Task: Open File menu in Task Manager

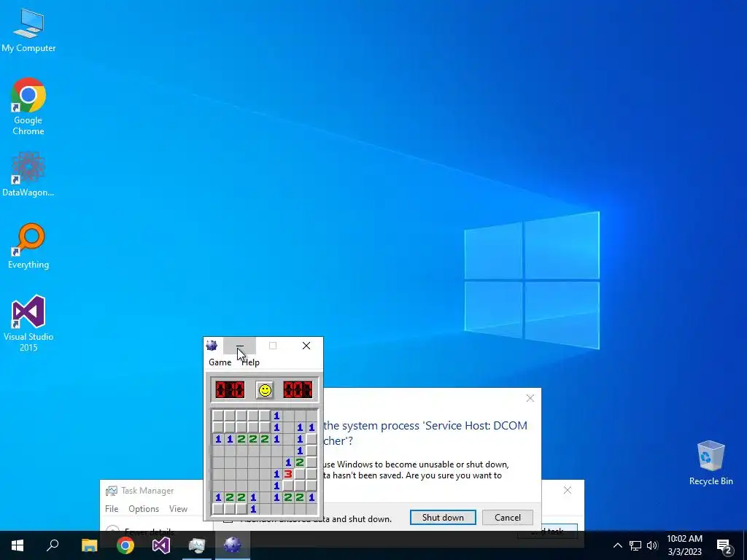Action: [x=112, y=508]
